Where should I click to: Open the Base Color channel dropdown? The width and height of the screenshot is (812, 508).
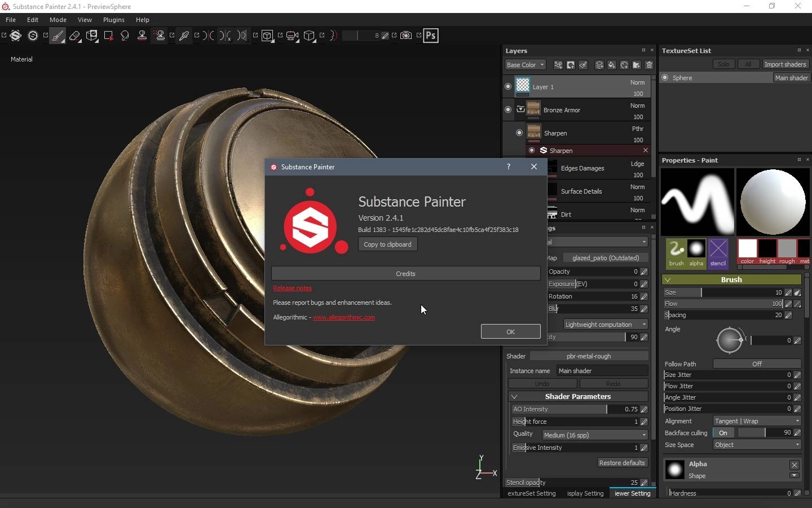click(525, 65)
